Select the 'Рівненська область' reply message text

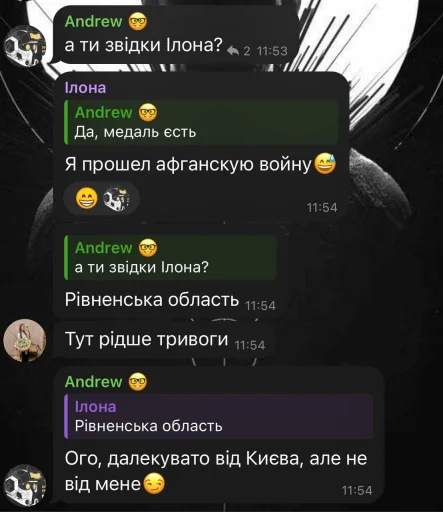(152, 300)
